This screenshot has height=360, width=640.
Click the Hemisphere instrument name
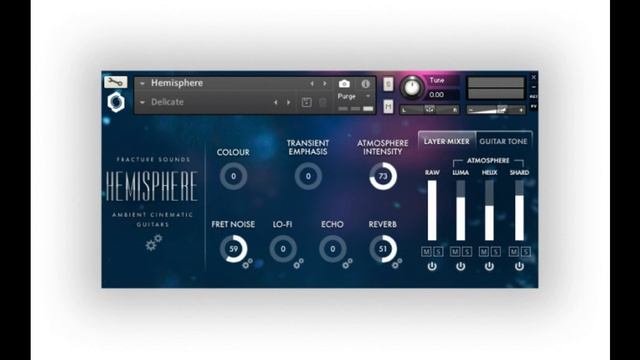(x=177, y=83)
